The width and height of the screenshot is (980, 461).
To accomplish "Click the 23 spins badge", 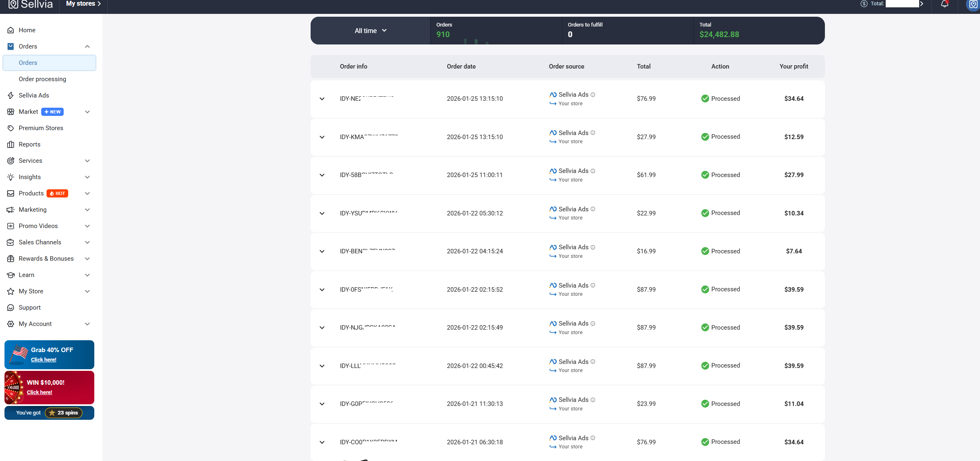I will [64, 413].
